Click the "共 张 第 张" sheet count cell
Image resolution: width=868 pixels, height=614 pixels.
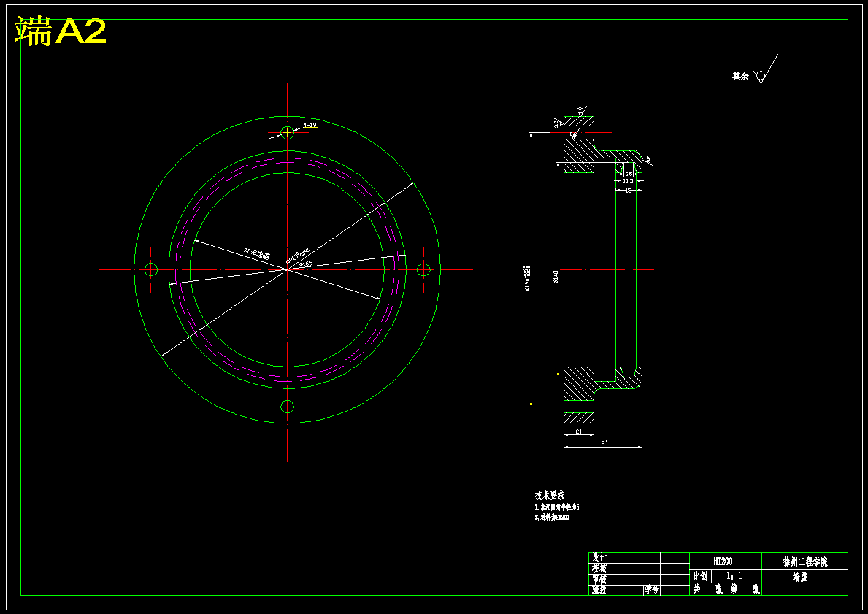point(726,590)
